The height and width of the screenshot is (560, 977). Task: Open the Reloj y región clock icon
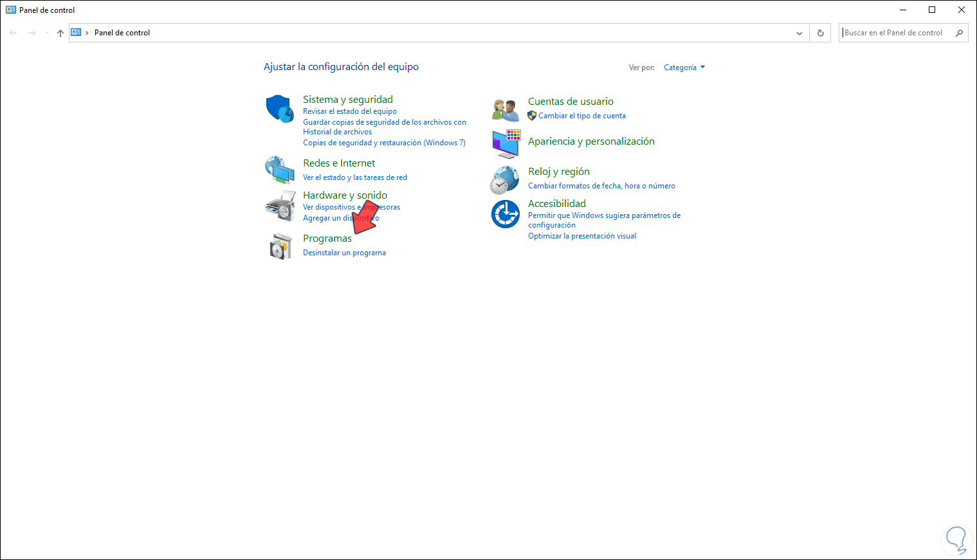pyautogui.click(x=505, y=179)
